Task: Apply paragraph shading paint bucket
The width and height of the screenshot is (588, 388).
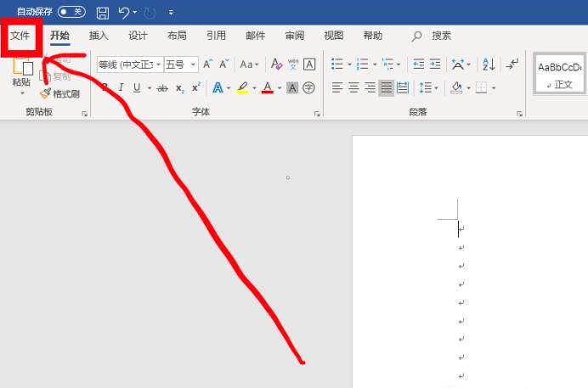Action: pos(456,88)
